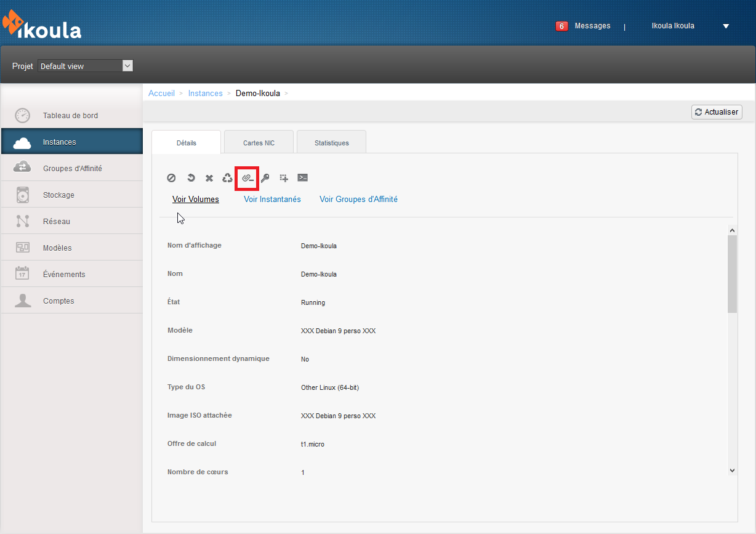This screenshot has height=534, width=756.
Task: Click the État value Running
Action: point(313,302)
